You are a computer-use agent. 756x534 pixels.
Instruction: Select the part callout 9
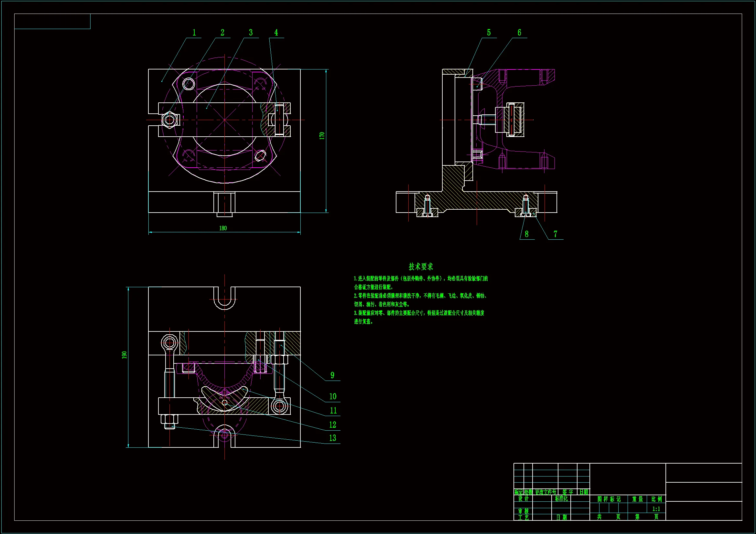[x=332, y=375]
